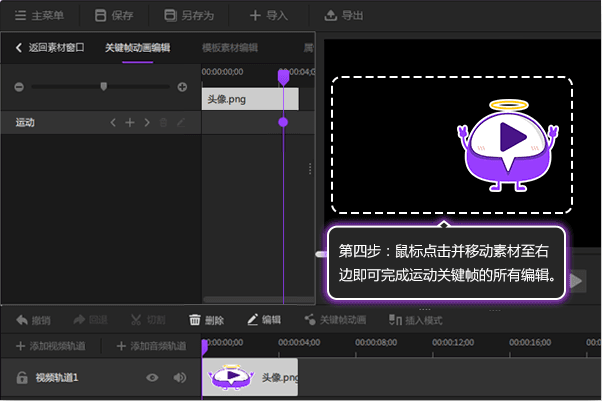
Task: Toggle visibility eye of 视频轨道1
Action: pyautogui.click(x=152, y=377)
